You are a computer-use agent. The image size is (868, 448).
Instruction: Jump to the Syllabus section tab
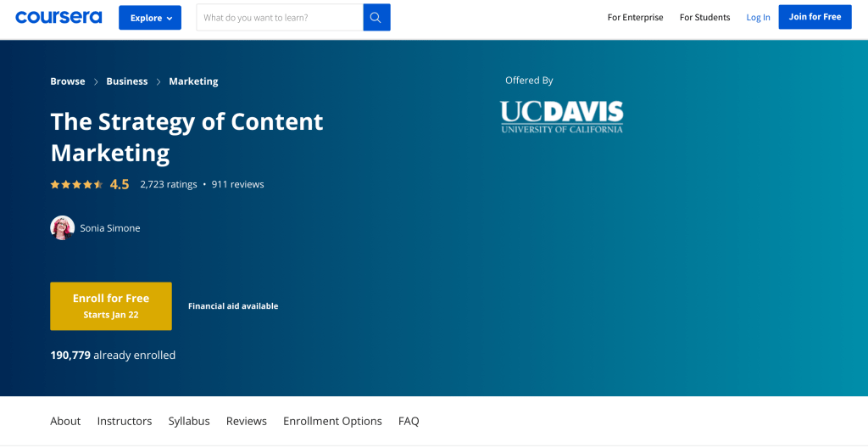[189, 421]
